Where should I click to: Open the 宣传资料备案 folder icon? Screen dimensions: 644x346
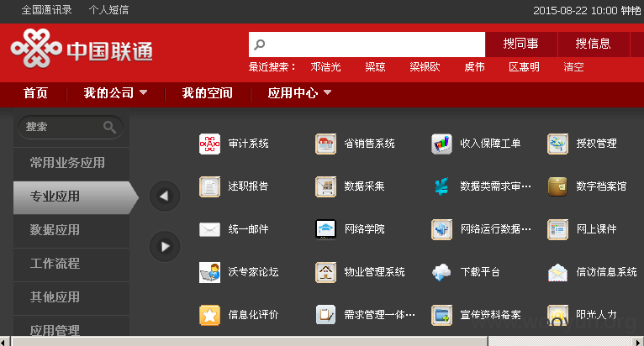[x=441, y=315]
